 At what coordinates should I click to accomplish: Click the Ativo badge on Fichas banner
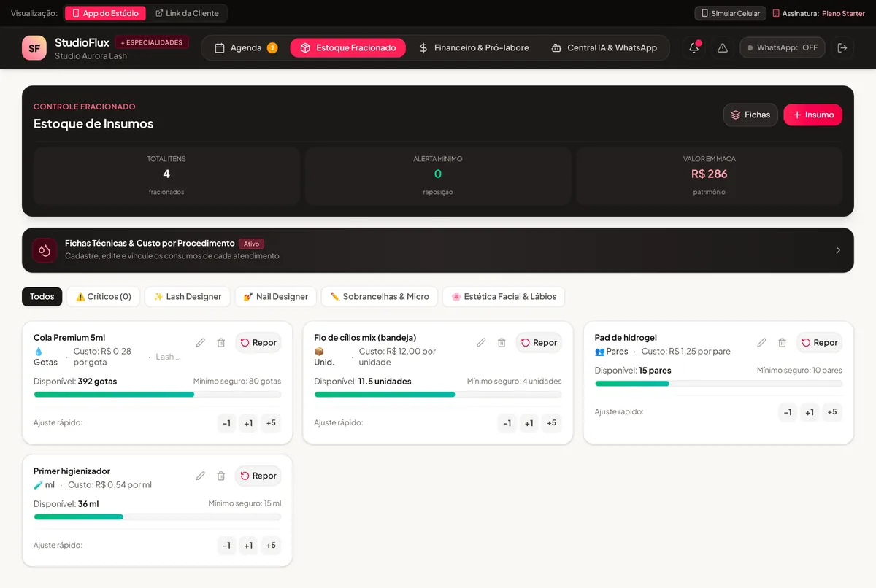[251, 244]
